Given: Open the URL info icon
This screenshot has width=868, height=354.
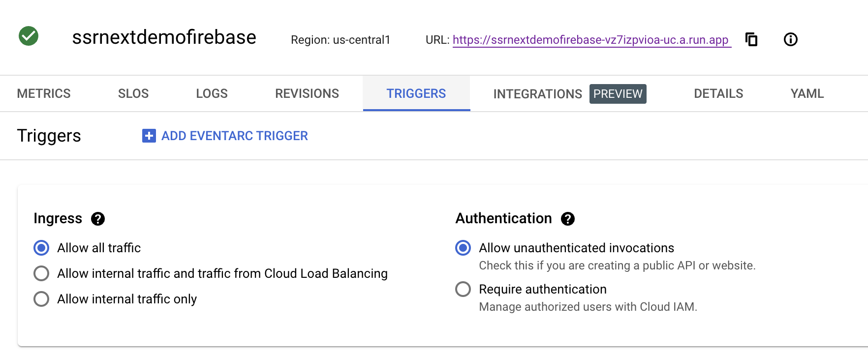Looking at the screenshot, I should pos(790,39).
